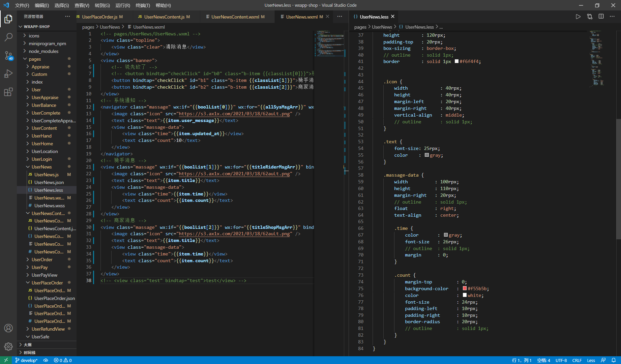
Task: Open the 查看(V) menu
Action: point(82,5)
